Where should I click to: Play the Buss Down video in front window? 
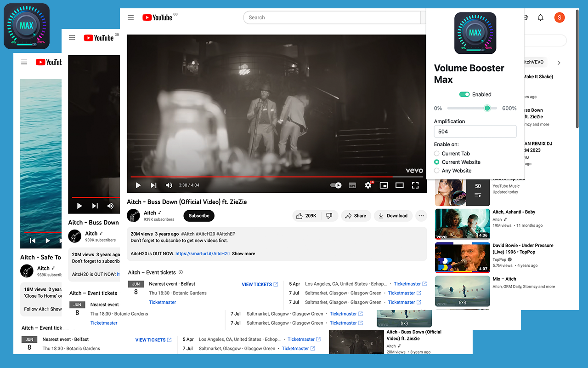138,185
